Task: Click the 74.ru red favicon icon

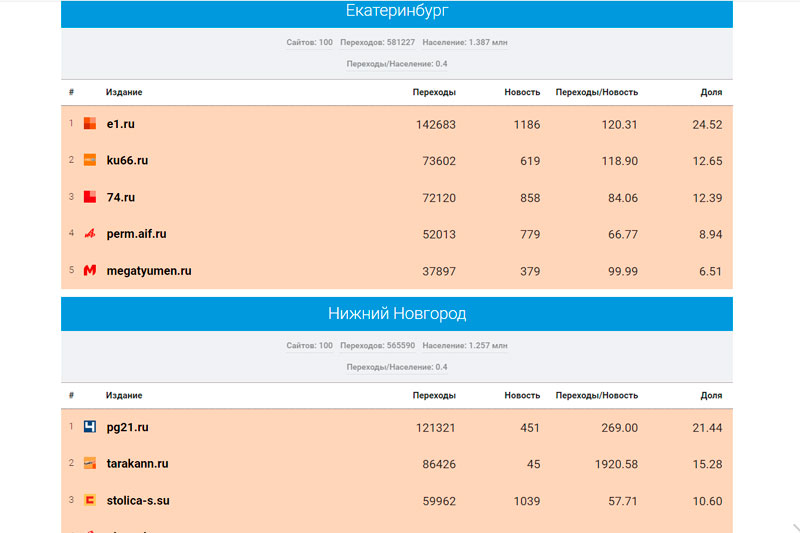Action: [x=90, y=197]
